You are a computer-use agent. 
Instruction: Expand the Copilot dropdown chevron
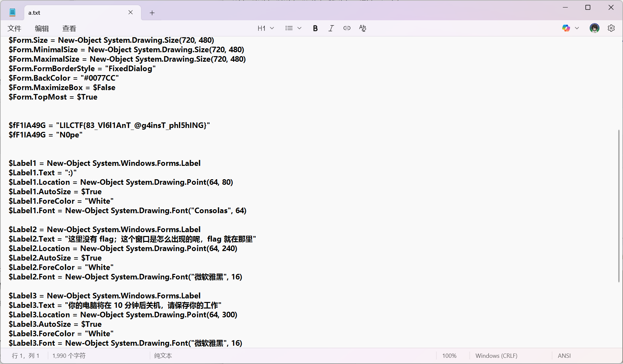(577, 28)
